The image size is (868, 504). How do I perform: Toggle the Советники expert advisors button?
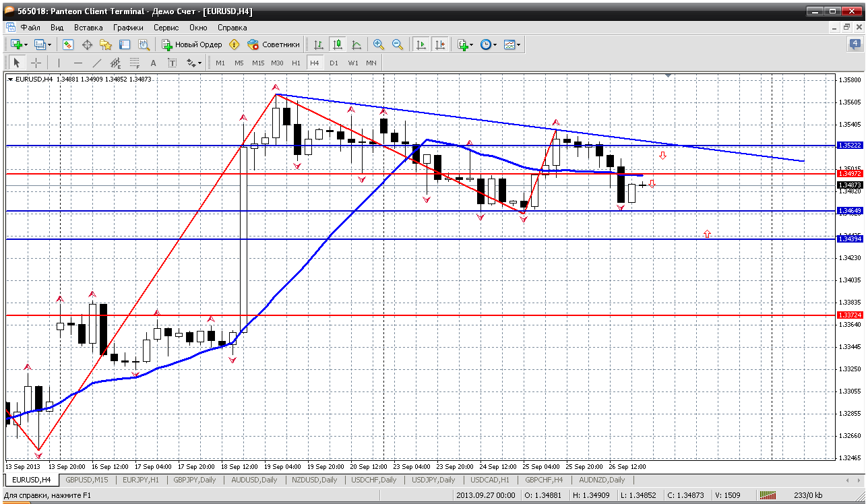click(x=274, y=44)
